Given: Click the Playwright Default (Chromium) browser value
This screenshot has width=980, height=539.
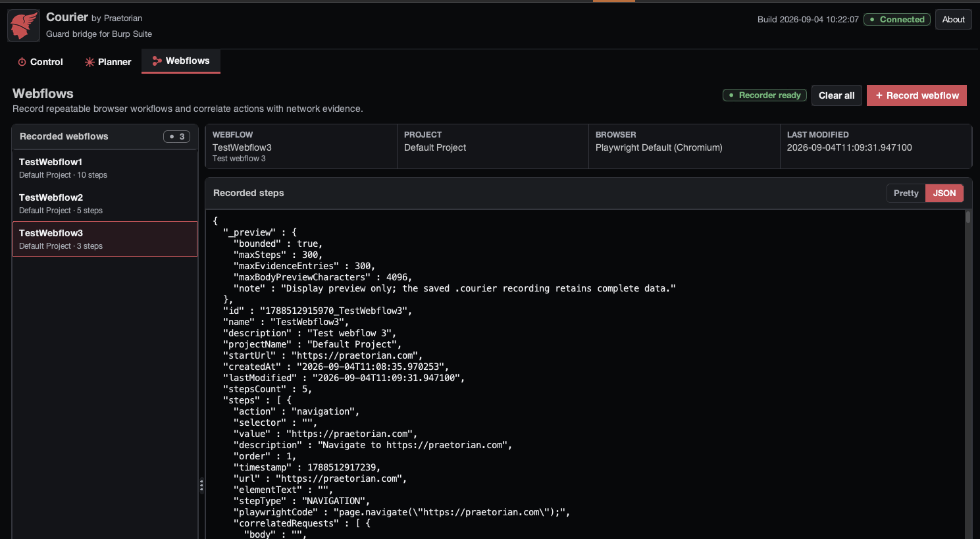Looking at the screenshot, I should click(x=659, y=147).
